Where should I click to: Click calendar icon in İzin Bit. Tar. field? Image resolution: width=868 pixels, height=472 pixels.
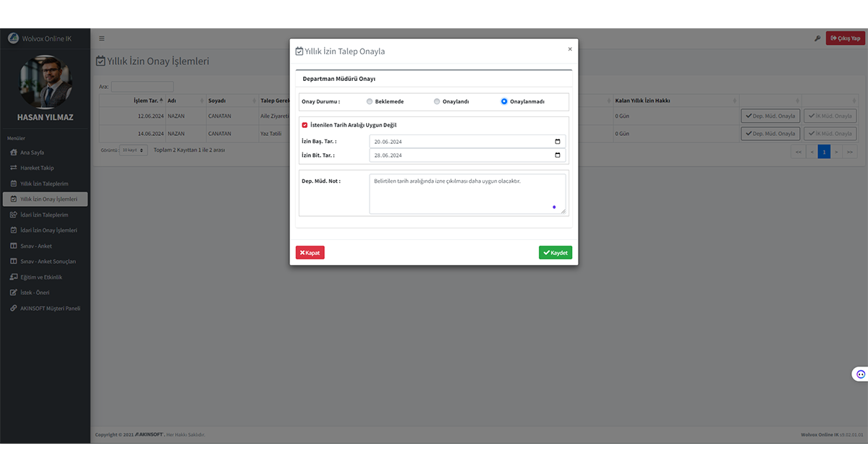557,155
